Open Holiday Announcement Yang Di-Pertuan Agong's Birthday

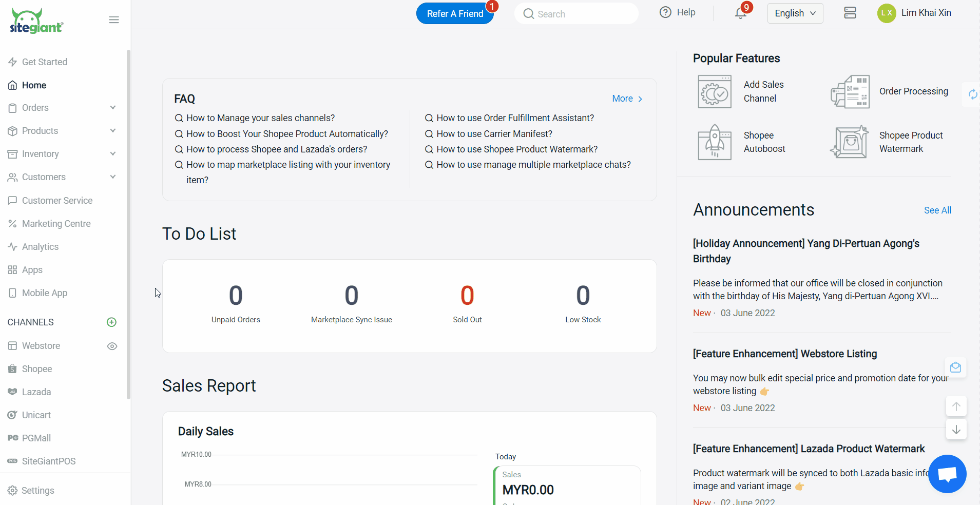click(806, 251)
